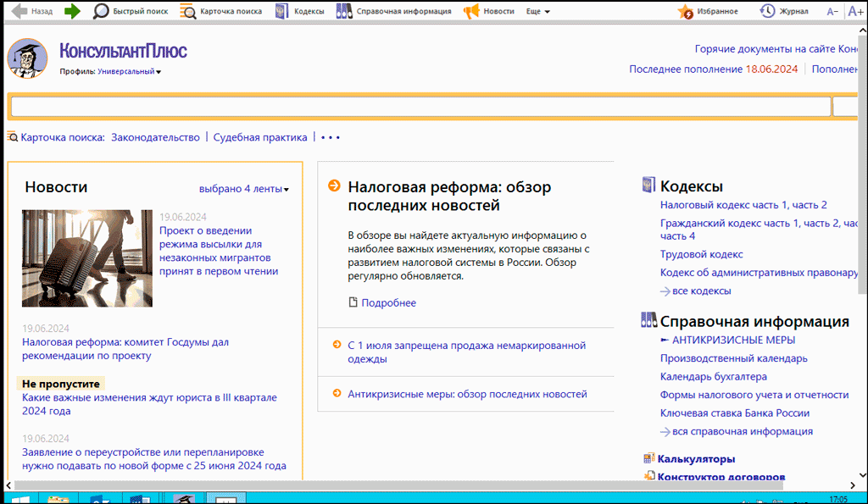Open Календарь бухгалтера link
This screenshot has width=868, height=504.
click(714, 376)
